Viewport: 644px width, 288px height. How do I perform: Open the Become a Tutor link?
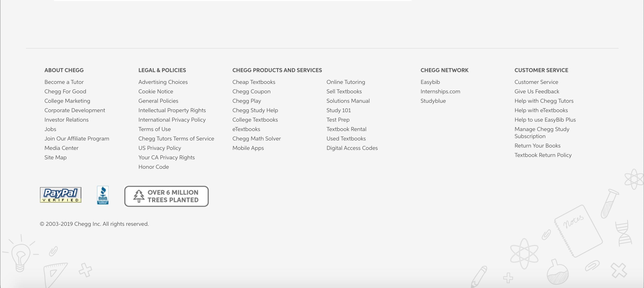coord(64,82)
